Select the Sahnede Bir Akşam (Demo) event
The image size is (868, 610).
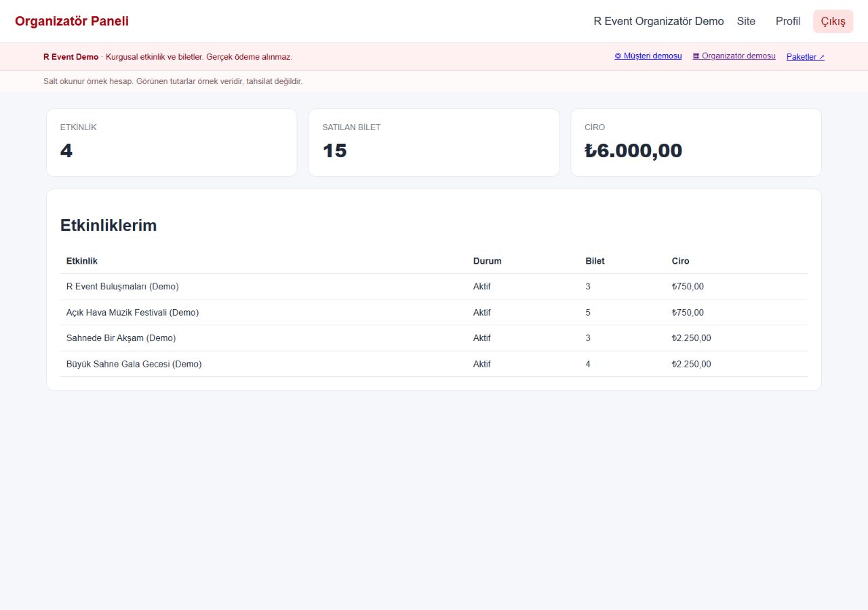click(x=121, y=338)
